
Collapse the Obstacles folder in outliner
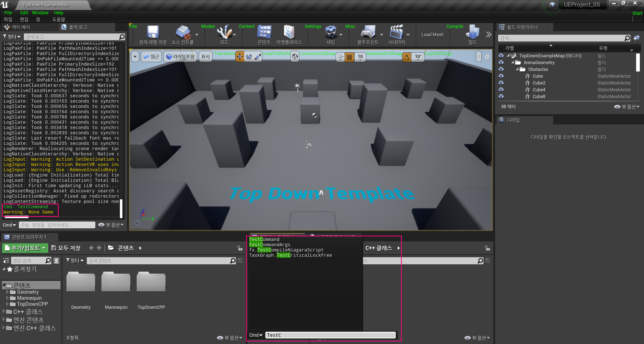coord(517,69)
